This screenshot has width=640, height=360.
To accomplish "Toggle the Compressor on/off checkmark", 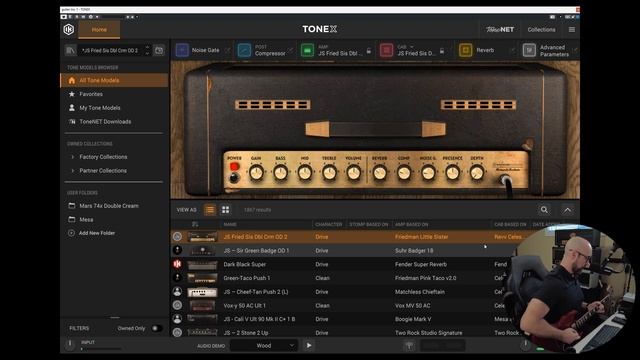I will [x=291, y=50].
